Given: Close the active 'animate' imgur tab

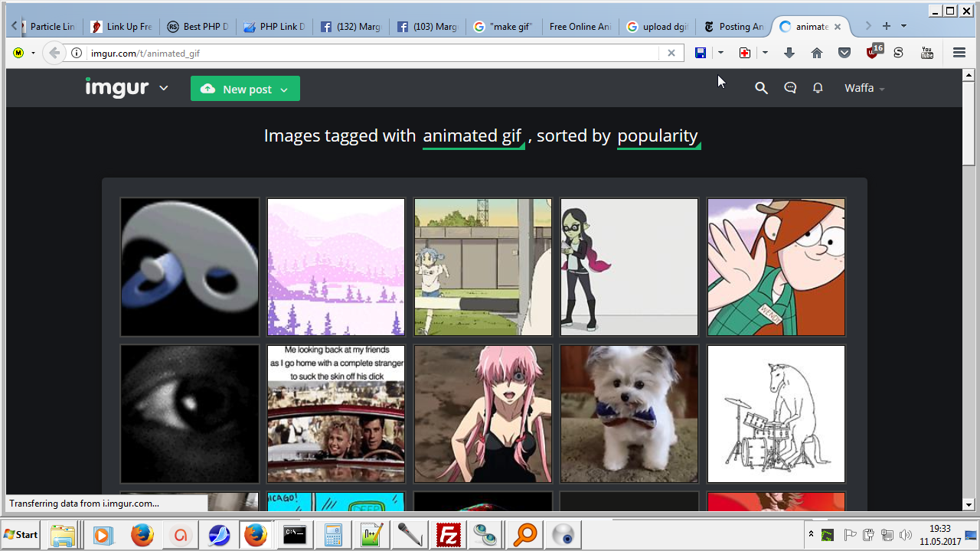Looking at the screenshot, I should (x=838, y=27).
